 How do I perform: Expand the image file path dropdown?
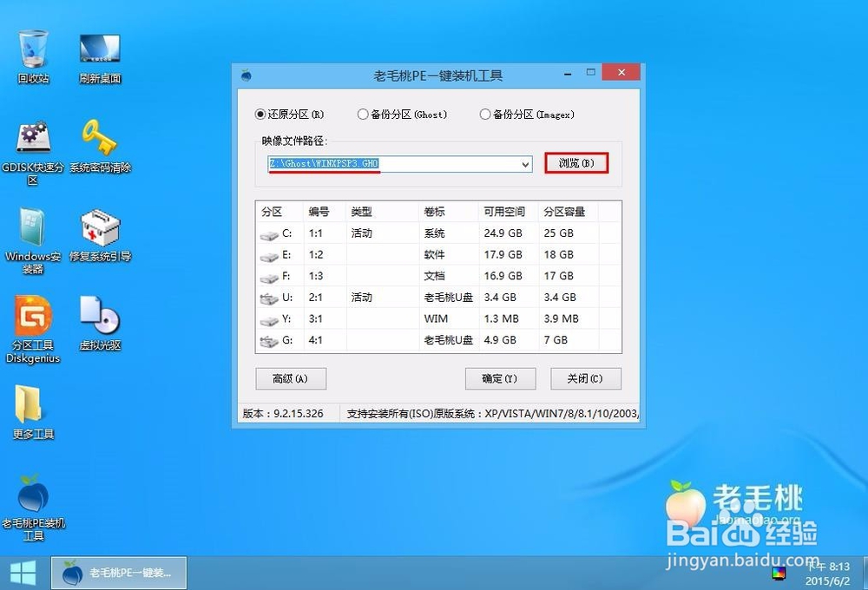(524, 164)
